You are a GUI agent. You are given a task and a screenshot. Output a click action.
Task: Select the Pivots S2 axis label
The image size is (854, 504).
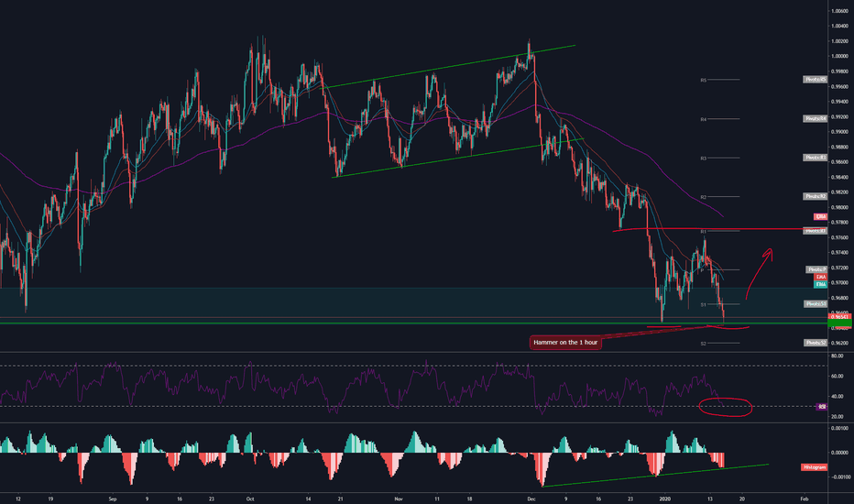[816, 343]
